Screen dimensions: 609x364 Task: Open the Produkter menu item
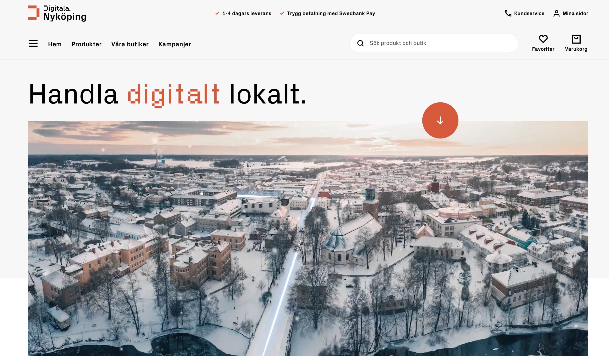point(86,44)
